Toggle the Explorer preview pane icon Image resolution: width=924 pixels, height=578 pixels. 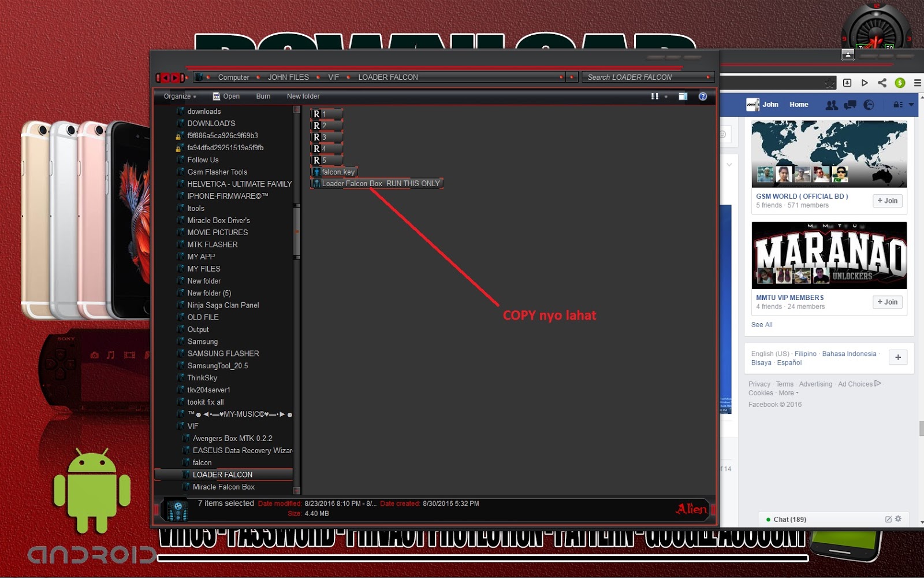(x=683, y=97)
